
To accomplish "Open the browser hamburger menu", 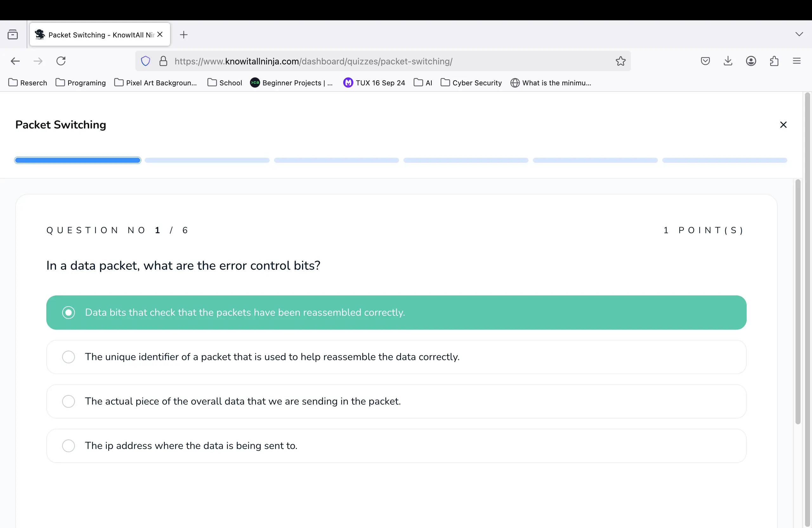I will pos(797,61).
